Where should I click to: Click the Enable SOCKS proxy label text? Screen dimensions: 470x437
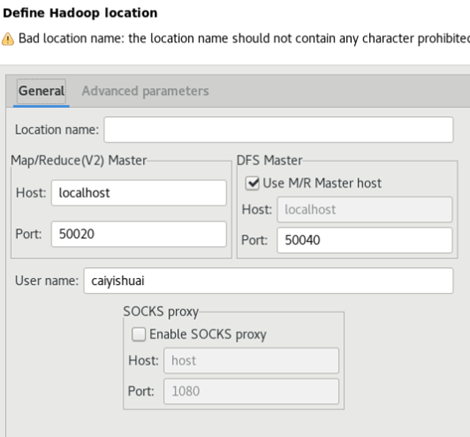(208, 334)
